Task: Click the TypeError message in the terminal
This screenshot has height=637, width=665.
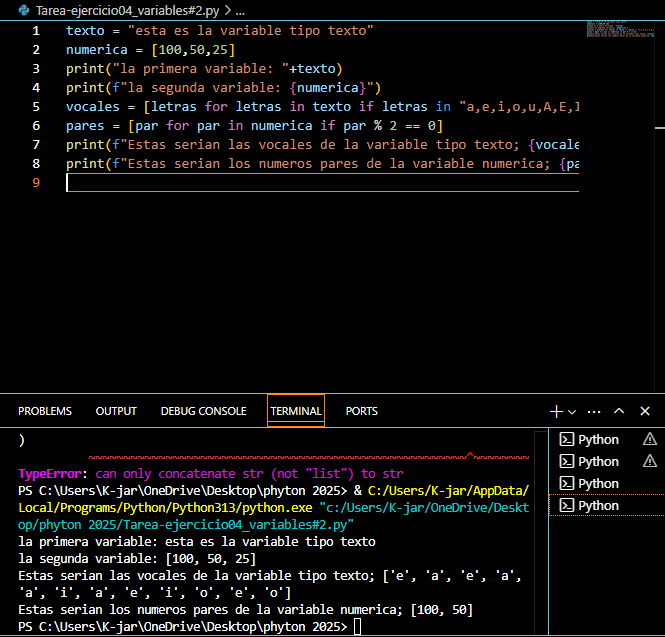Action: pos(211,473)
